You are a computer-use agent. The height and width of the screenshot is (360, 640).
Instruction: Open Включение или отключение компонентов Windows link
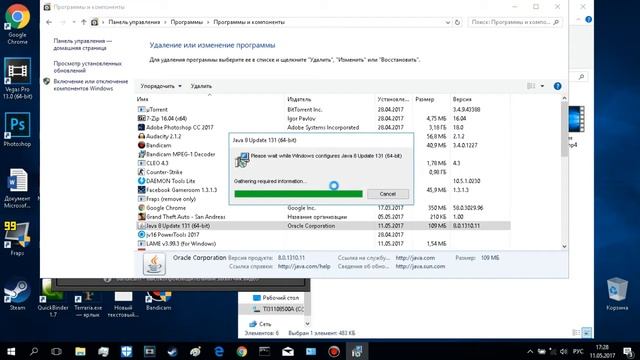(90, 85)
